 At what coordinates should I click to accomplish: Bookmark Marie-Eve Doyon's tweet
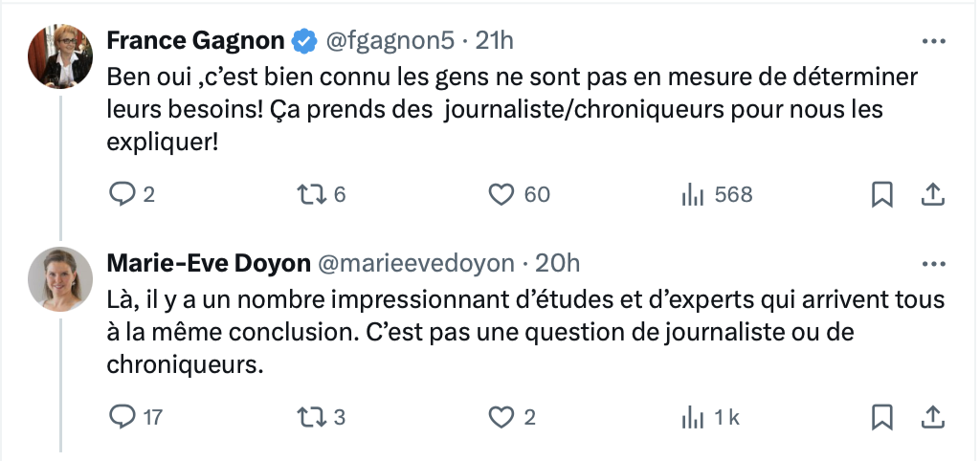(881, 417)
